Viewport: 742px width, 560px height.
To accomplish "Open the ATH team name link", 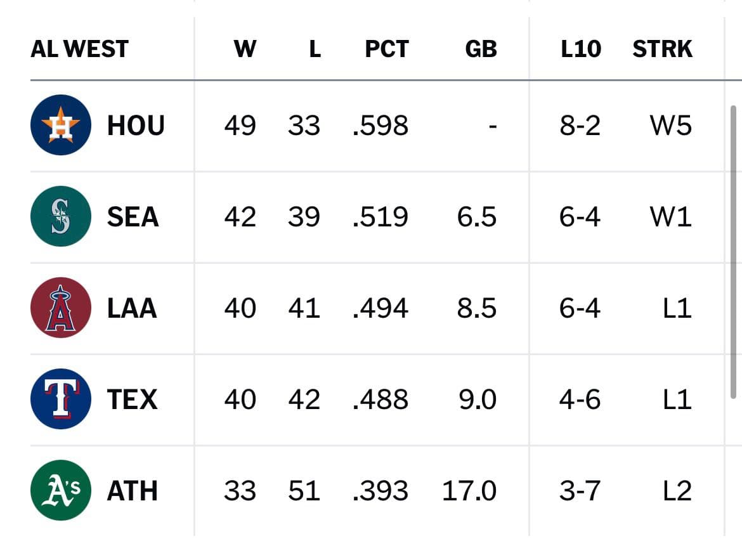I will 133,491.
